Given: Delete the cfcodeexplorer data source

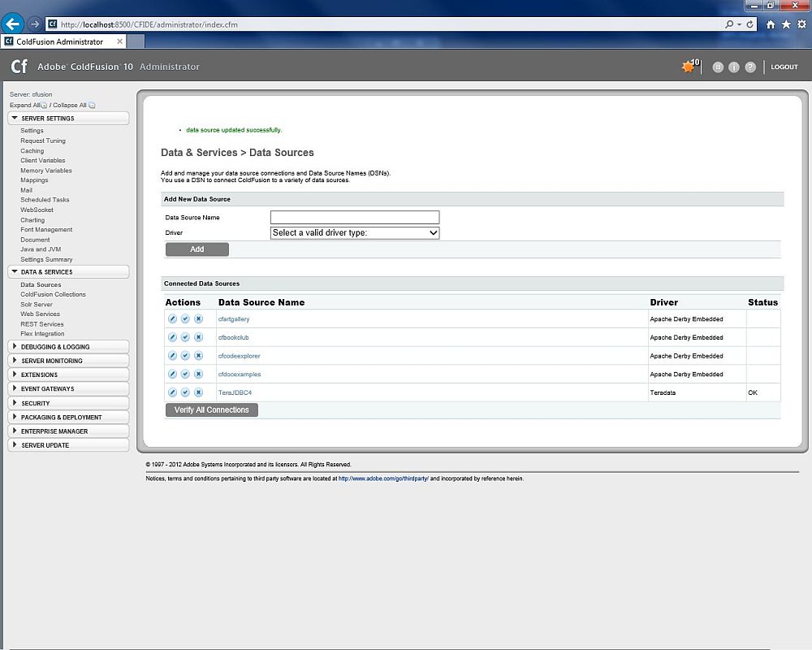Looking at the screenshot, I should 198,356.
